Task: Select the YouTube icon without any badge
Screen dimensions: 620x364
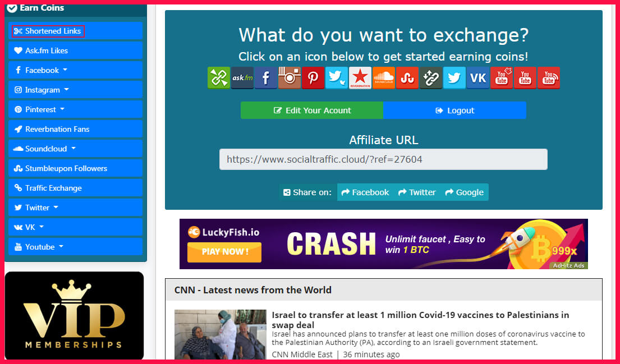Action: (x=525, y=78)
